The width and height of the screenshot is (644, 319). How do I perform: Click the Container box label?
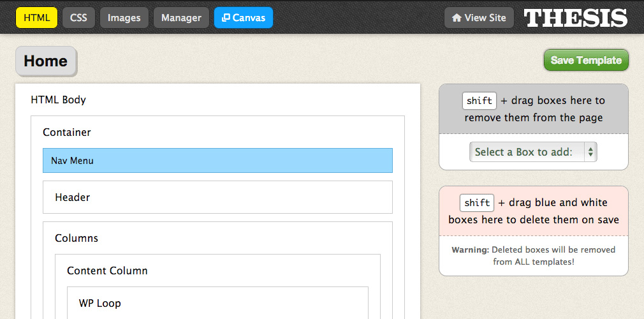[x=67, y=133]
